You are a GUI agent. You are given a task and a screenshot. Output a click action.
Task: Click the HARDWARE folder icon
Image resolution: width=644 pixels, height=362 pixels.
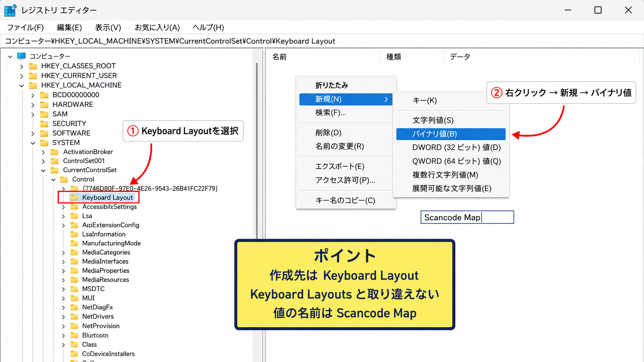pyautogui.click(x=44, y=105)
